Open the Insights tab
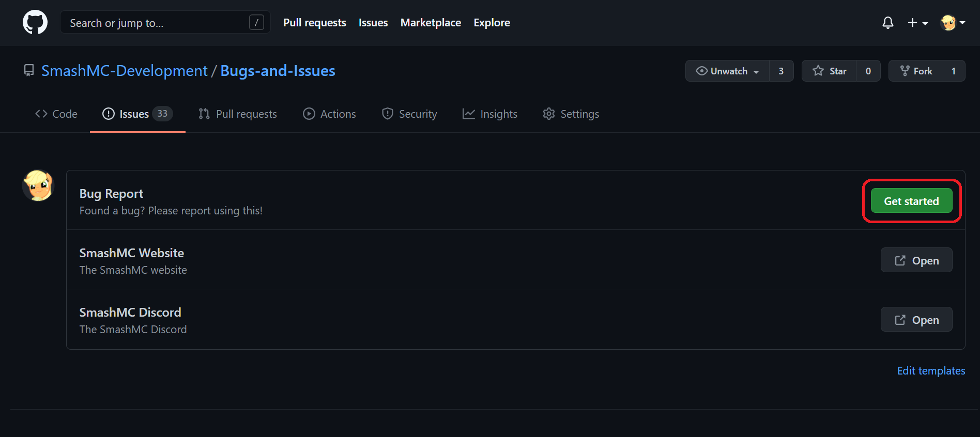This screenshot has height=437, width=980. pos(490,114)
